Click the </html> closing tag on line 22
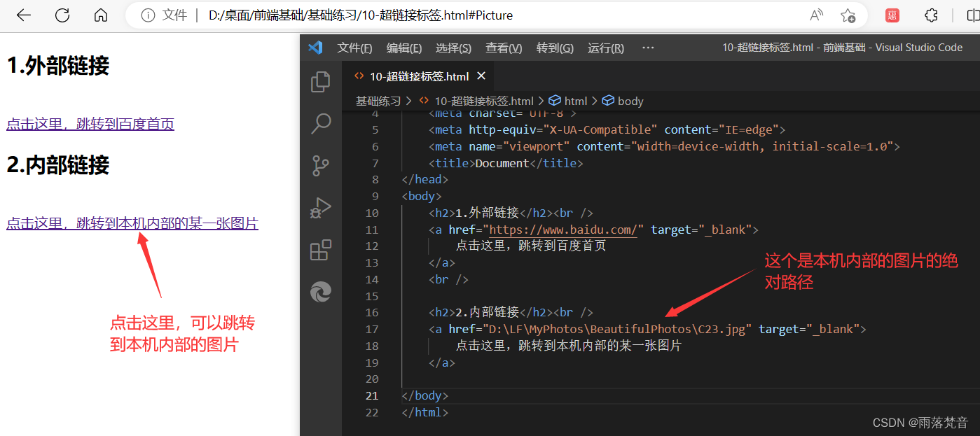 pos(425,412)
